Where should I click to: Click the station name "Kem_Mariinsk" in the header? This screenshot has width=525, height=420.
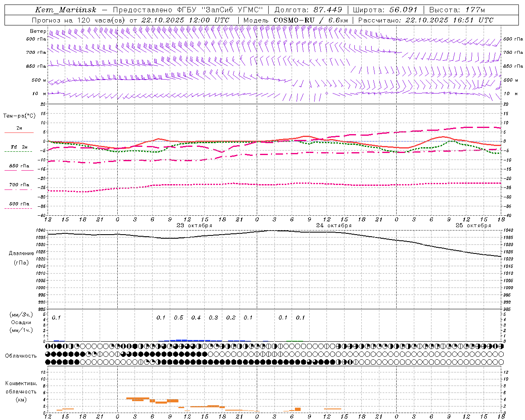(66, 10)
